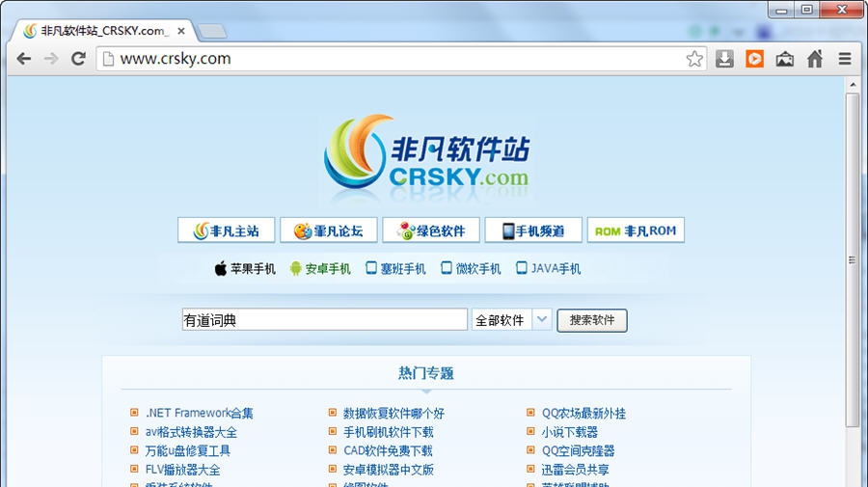The height and width of the screenshot is (487, 868).
Task: Click the 塞班手机 link
Action: tap(403, 269)
